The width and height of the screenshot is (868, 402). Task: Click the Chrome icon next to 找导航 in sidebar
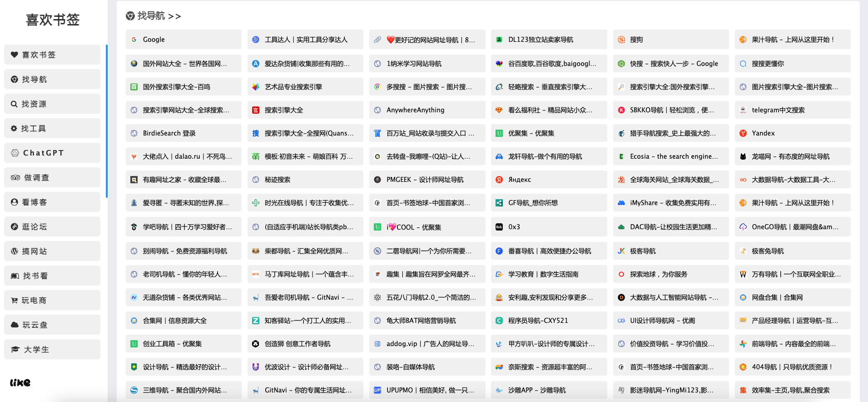(15, 79)
